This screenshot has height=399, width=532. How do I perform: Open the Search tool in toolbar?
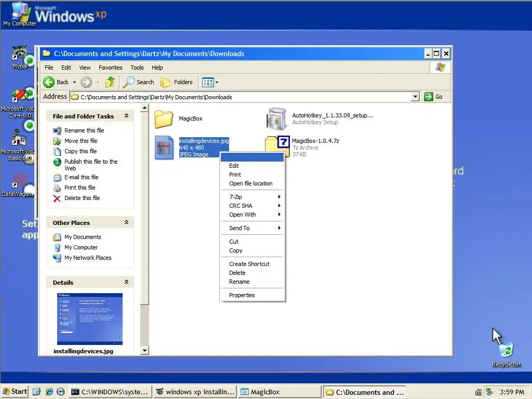139,82
